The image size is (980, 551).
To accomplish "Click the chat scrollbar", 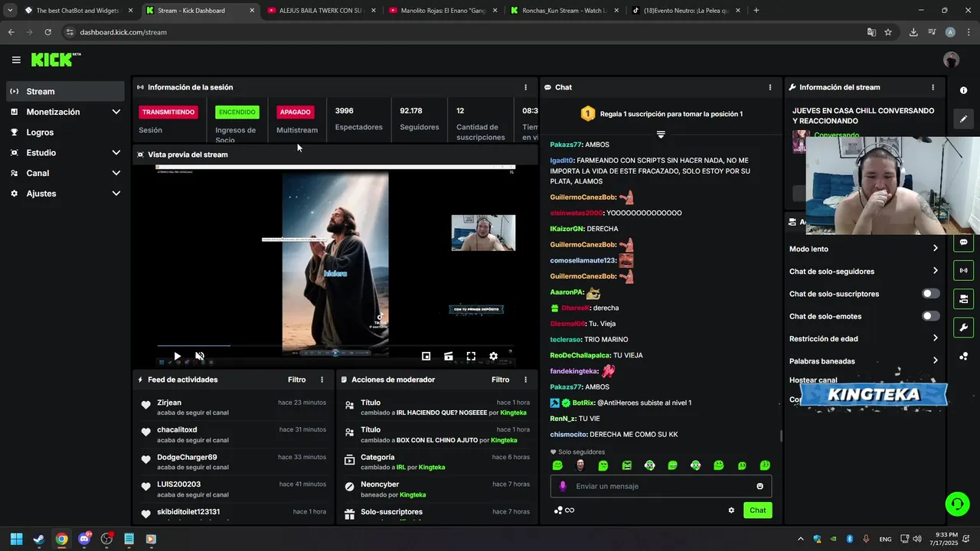I will point(781,436).
